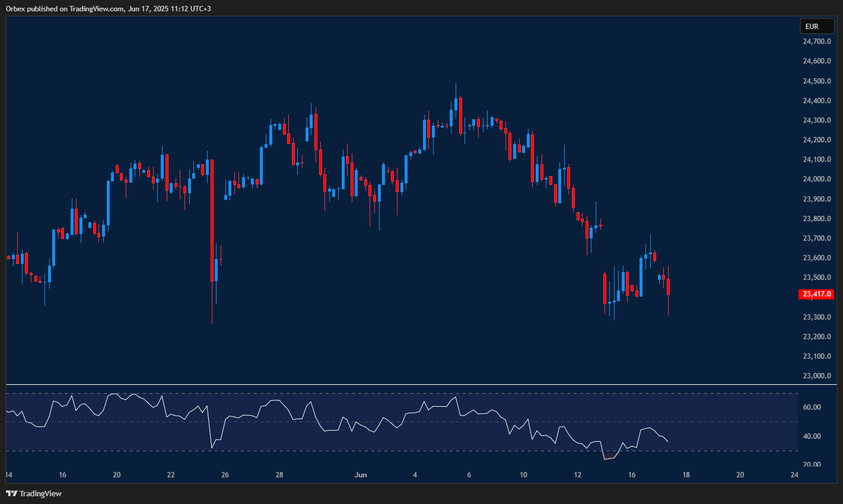Click the Orbex attribution text

[15, 8]
